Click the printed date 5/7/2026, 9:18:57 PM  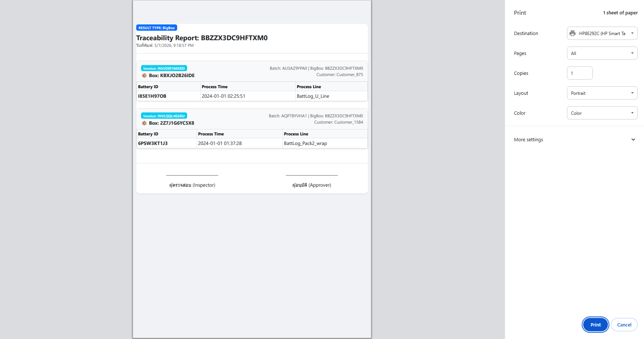click(x=174, y=45)
